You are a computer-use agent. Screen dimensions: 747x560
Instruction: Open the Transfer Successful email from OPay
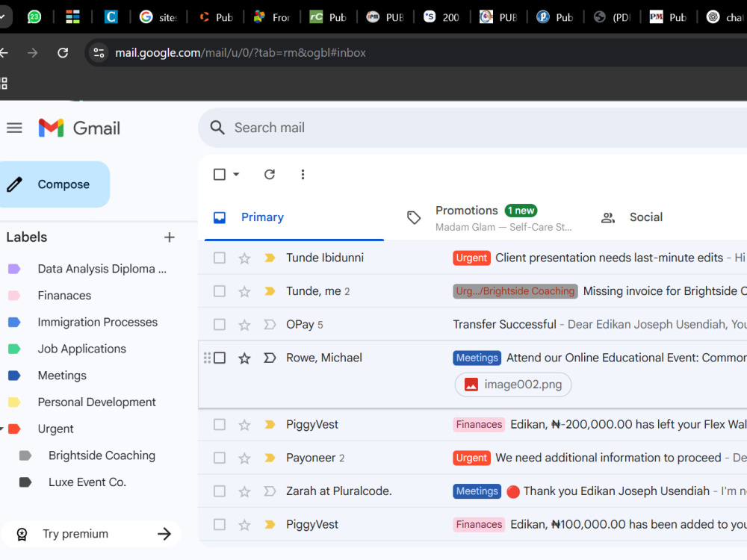[x=473, y=324]
